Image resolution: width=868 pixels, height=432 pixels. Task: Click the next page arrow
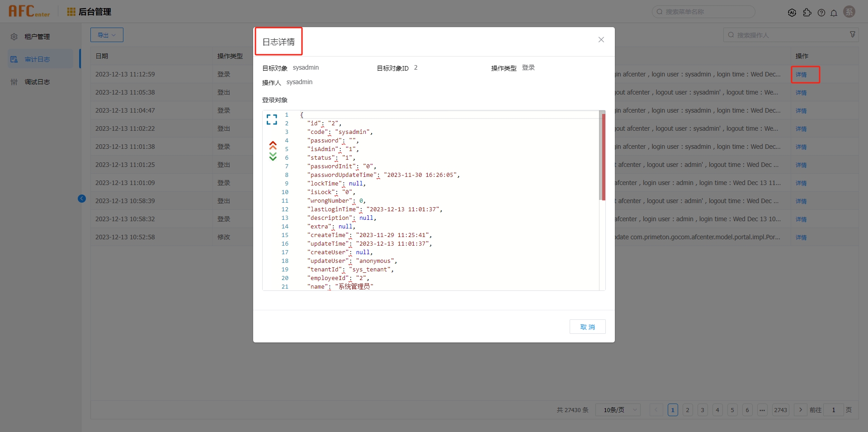[x=800, y=410]
